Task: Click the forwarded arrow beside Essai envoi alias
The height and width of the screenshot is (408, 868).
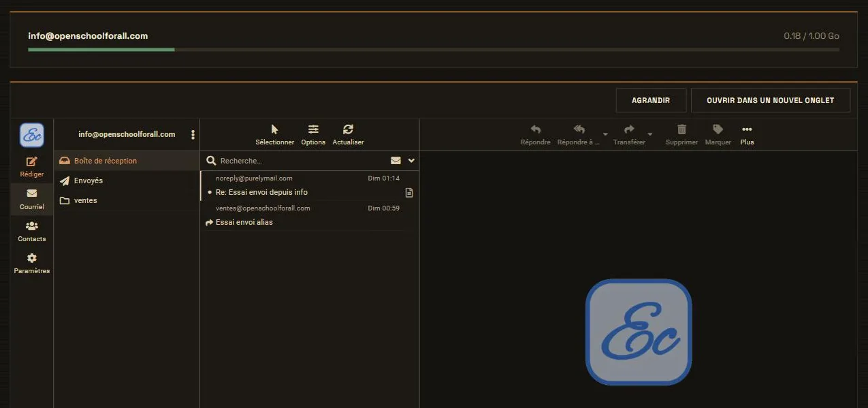Action: pyautogui.click(x=209, y=223)
